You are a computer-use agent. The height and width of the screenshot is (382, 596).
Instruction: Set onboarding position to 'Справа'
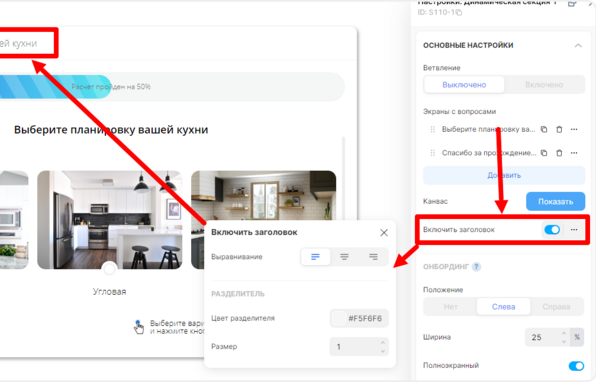(x=556, y=307)
